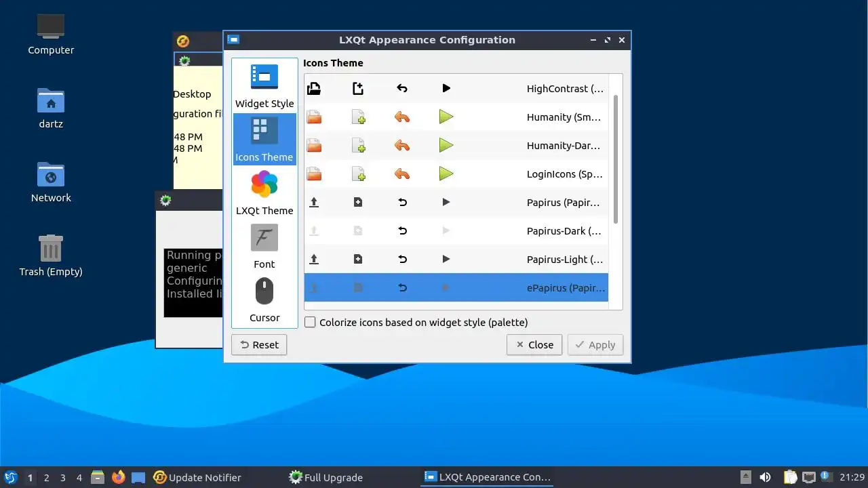Click Humanity-Dar… green play icon
Image resolution: width=868 pixels, height=488 pixels.
[446, 146]
